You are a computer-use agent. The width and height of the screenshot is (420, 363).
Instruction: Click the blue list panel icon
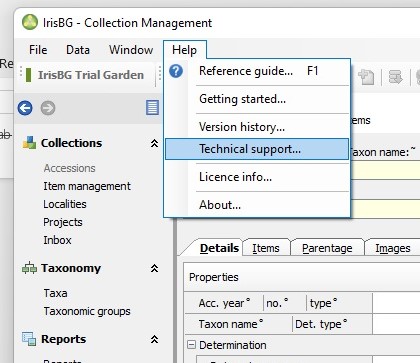click(152, 108)
